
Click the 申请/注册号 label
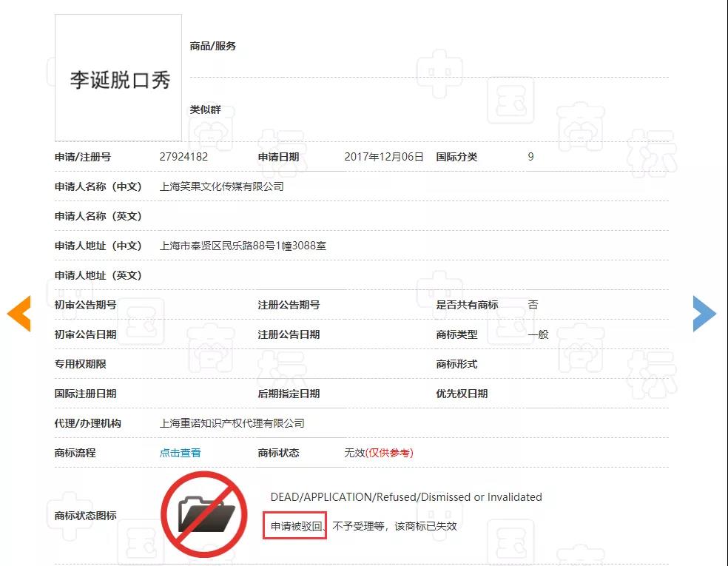[83, 157]
